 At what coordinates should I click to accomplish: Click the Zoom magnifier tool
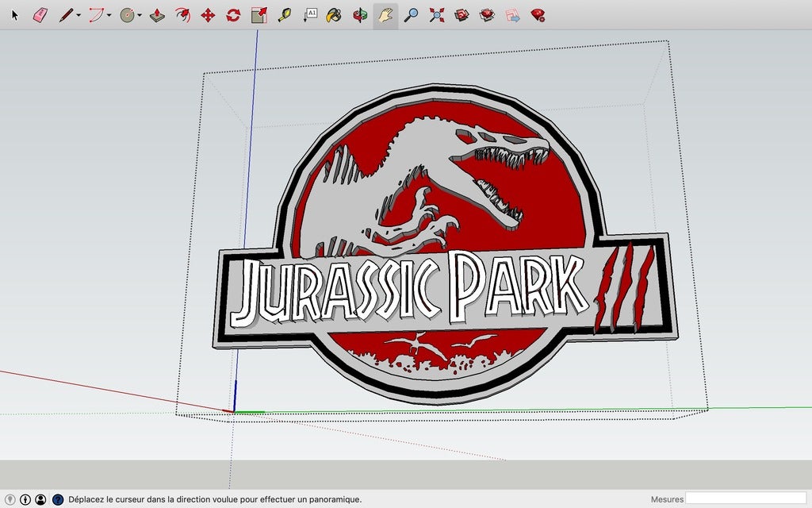411,15
